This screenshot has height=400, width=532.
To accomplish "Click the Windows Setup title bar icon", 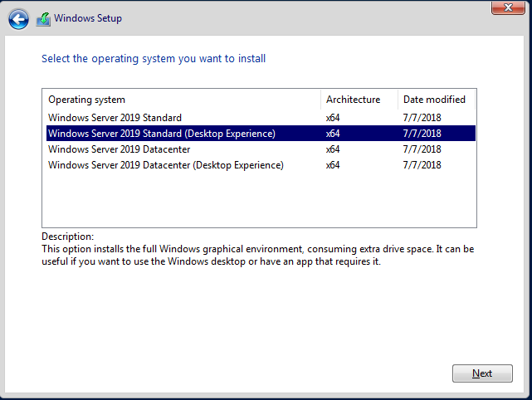I will click(x=42, y=18).
